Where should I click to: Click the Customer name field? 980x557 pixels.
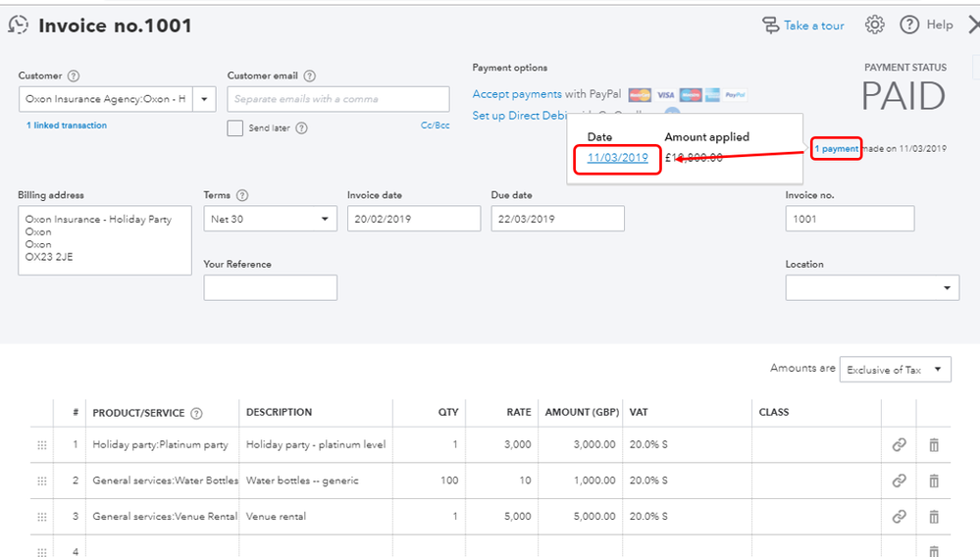coord(106,99)
